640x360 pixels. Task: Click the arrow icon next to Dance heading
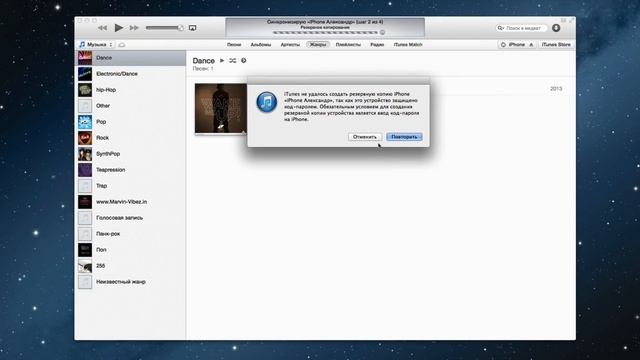[x=244, y=60]
